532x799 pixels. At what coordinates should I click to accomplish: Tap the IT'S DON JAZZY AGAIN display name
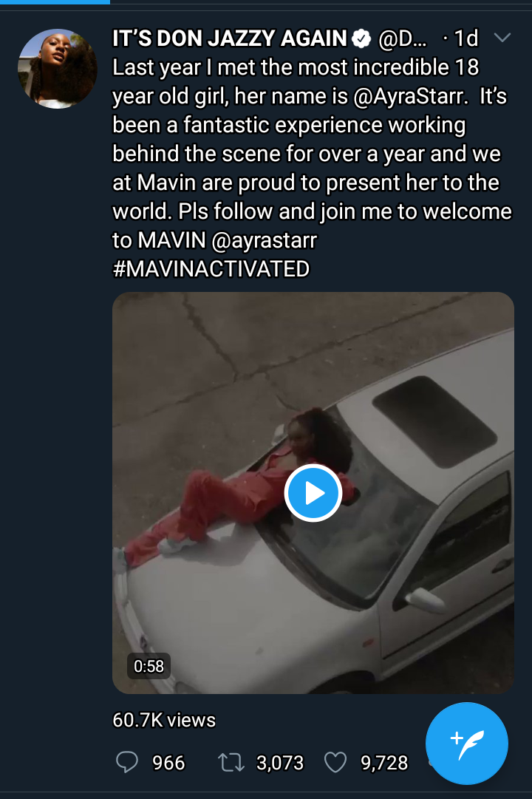(x=229, y=38)
